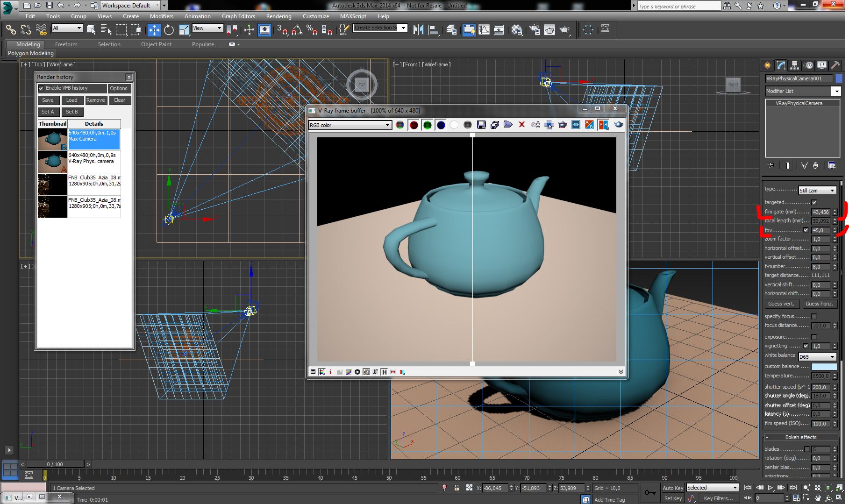Click the Load button in Render history
Image resolution: width=849 pixels, height=504 pixels.
tap(72, 100)
